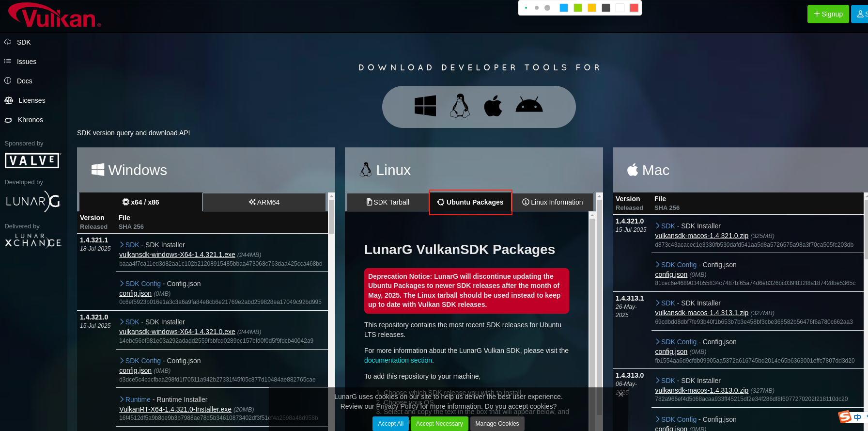Switch to the ARM64 tab
The image size is (868, 431).
point(264,202)
